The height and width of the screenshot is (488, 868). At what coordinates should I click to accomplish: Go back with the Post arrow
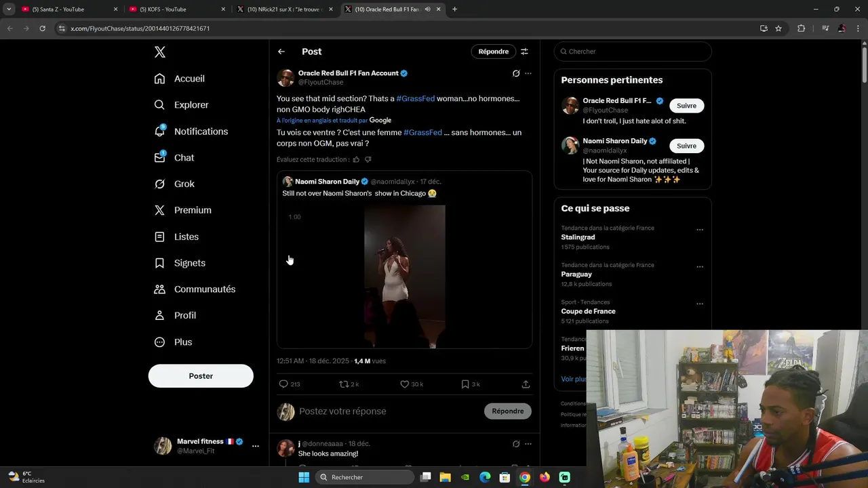[281, 52]
